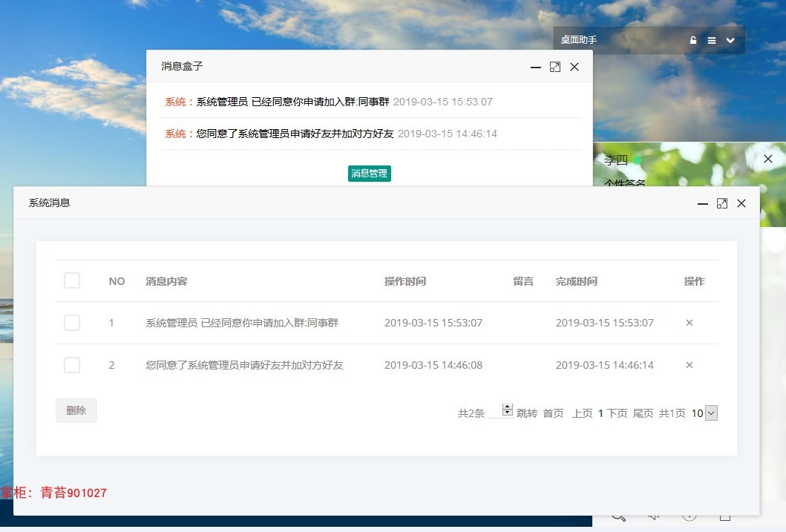Minimize the 消息盒子 window
The width and height of the screenshot is (786, 532).
(535, 67)
